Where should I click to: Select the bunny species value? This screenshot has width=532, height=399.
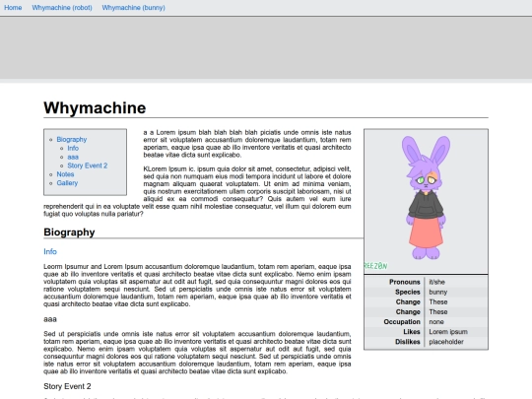pyautogui.click(x=438, y=293)
